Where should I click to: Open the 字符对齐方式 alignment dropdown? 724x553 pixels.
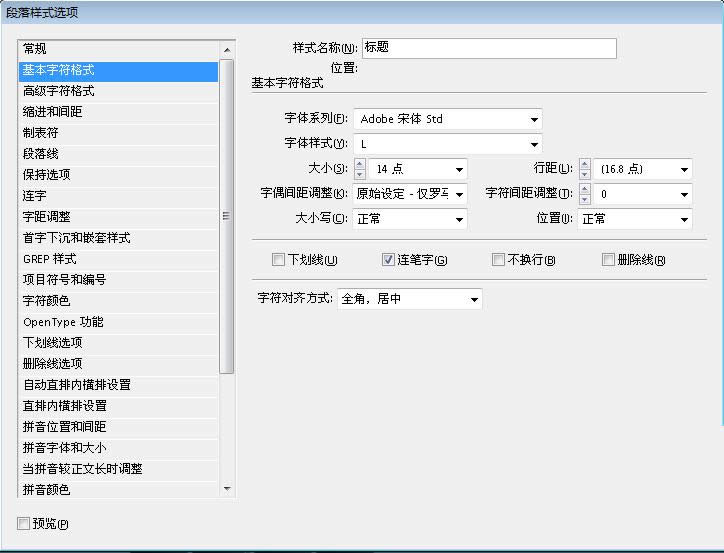tap(473, 299)
